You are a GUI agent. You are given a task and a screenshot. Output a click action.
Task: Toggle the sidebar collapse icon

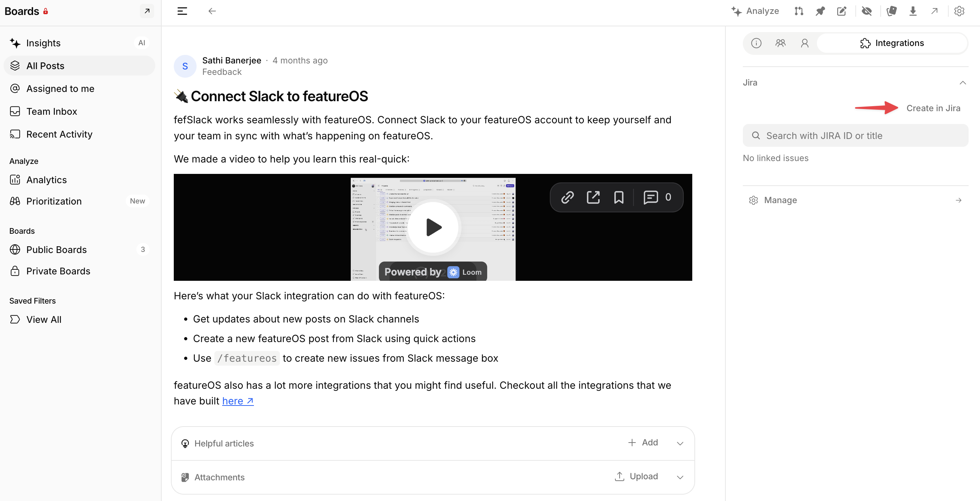click(x=182, y=11)
